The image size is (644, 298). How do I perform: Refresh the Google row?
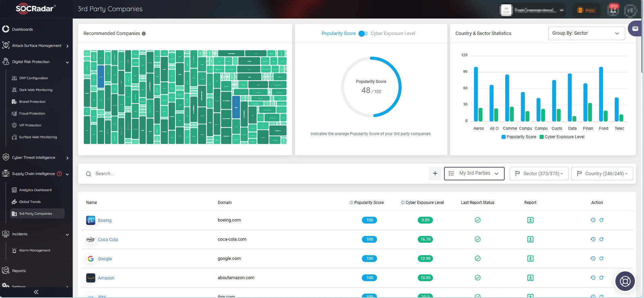(x=601, y=259)
